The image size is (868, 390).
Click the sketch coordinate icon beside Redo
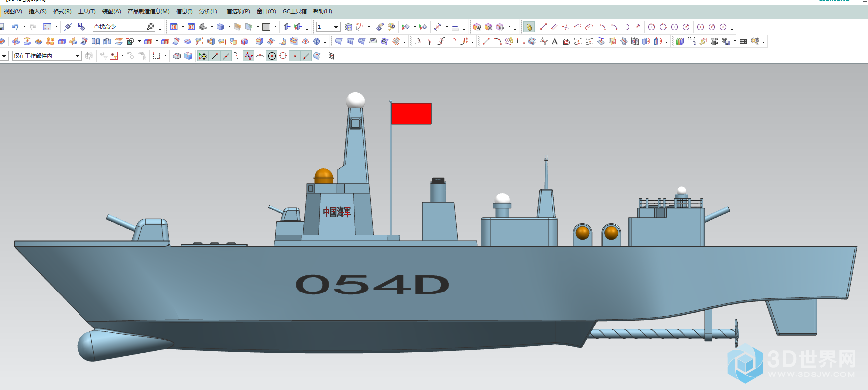click(x=47, y=27)
